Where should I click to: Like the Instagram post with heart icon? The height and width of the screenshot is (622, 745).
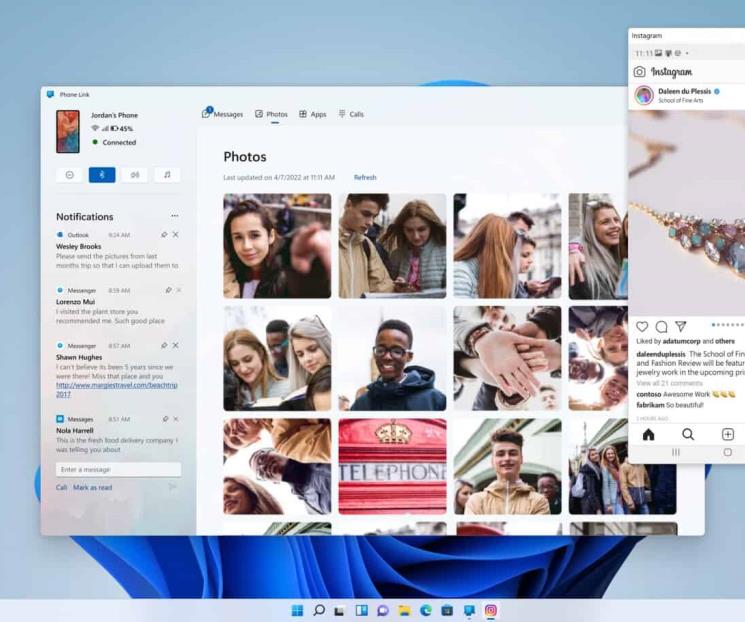[x=642, y=327]
